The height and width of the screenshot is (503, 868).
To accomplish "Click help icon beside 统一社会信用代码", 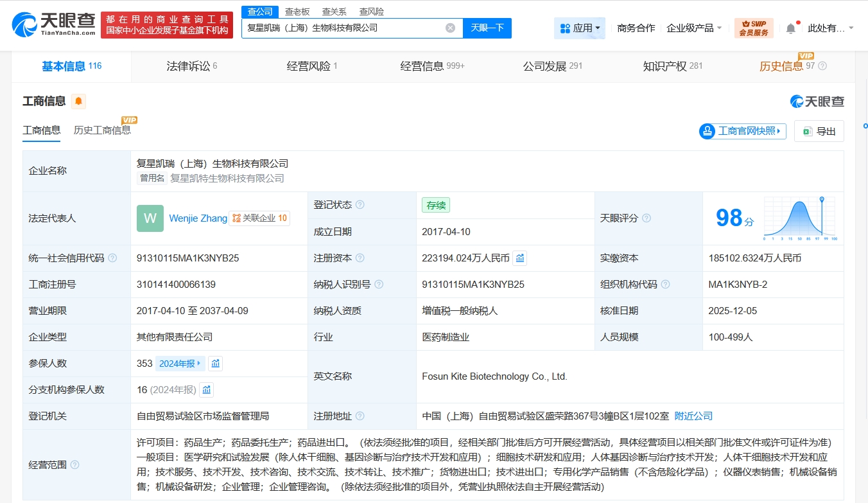I will point(112,258).
